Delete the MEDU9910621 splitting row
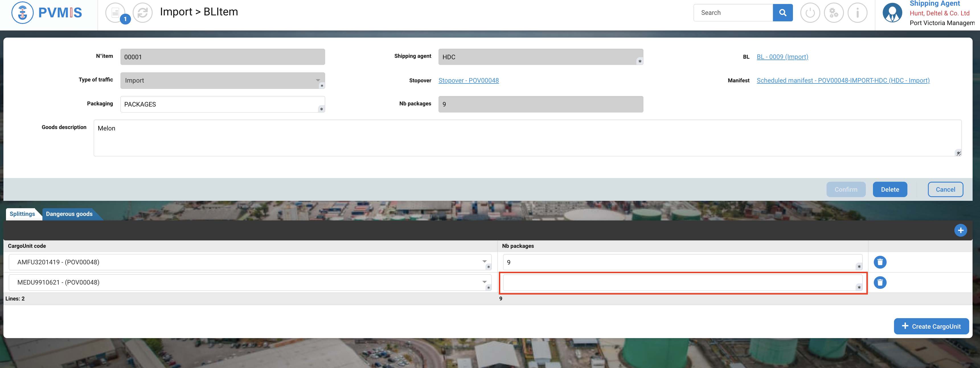Image resolution: width=980 pixels, height=368 pixels. pos(880,282)
